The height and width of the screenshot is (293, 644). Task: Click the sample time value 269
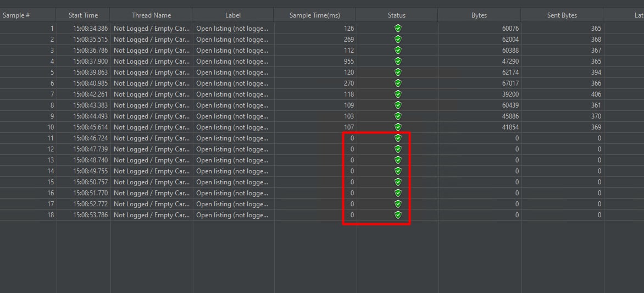348,40
